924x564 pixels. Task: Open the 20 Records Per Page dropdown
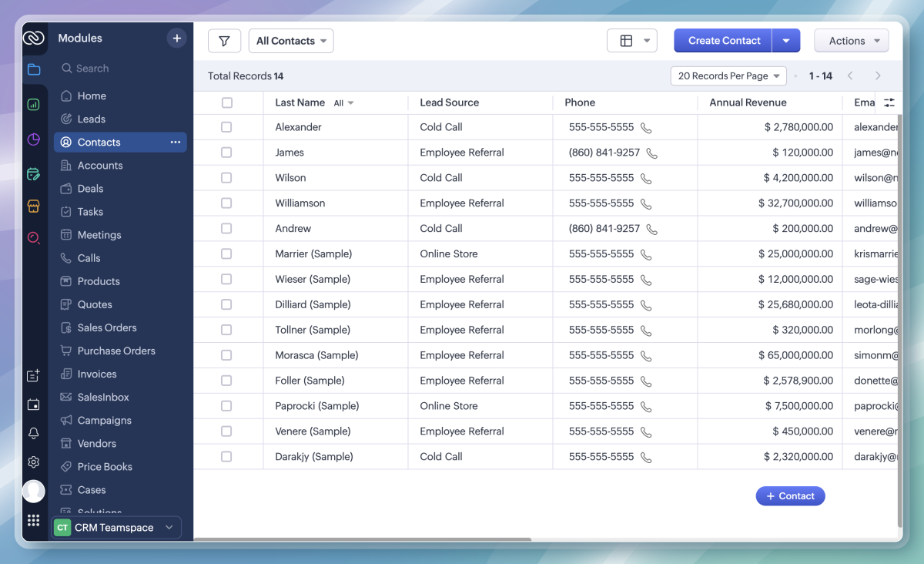coord(728,76)
